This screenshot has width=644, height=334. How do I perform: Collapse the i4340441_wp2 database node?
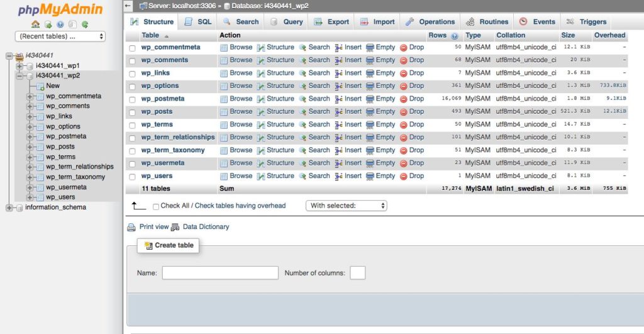pyautogui.click(x=19, y=76)
